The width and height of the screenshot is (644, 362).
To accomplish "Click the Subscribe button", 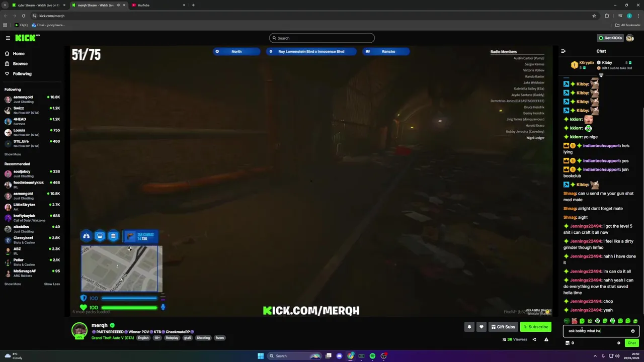I will (536, 327).
